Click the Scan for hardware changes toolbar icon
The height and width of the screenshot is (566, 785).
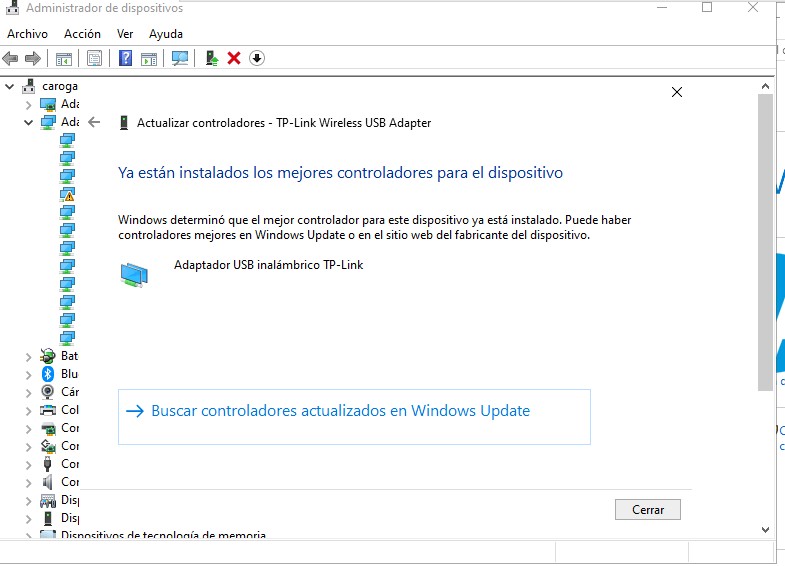pos(180,58)
